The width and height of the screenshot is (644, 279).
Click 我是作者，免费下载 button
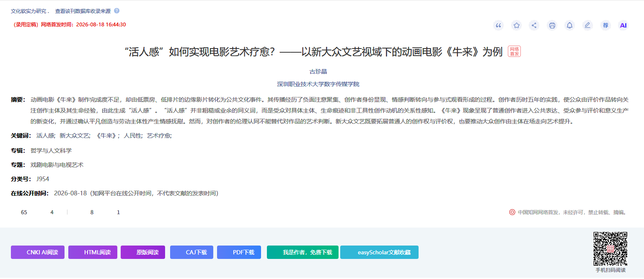pos(303,252)
